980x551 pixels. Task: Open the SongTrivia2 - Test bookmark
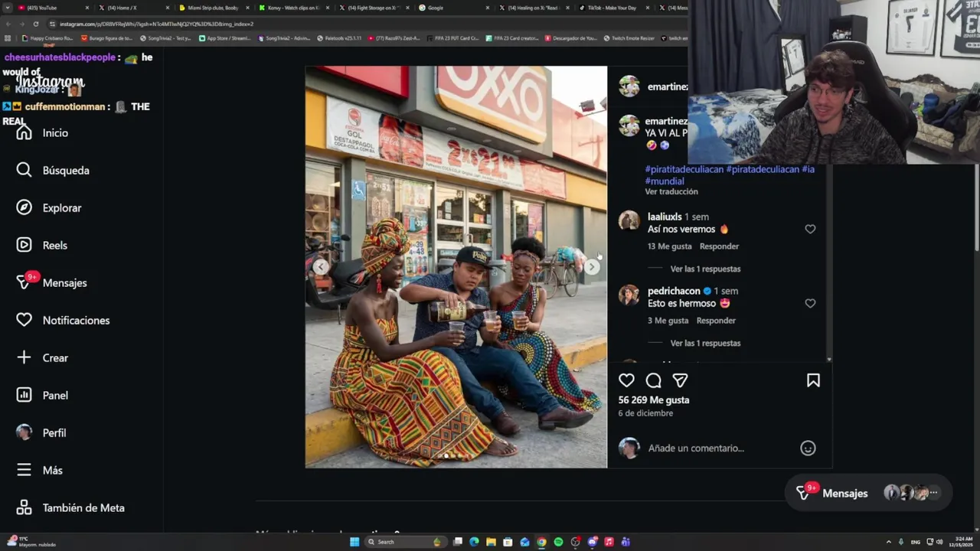click(165, 38)
